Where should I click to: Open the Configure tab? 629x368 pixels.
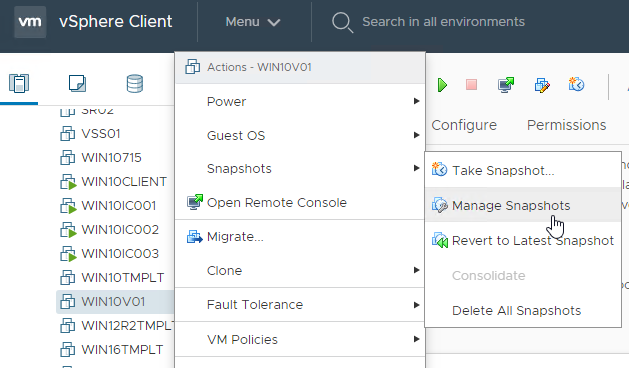pyautogui.click(x=464, y=125)
